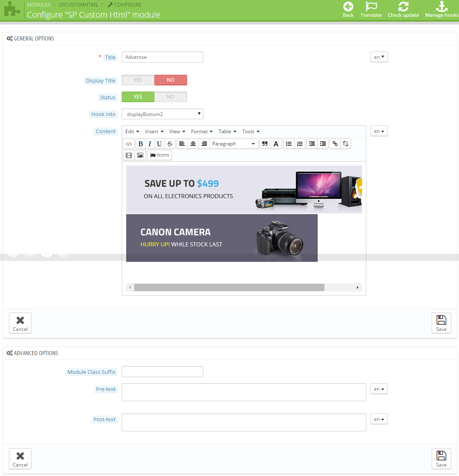
Task: Open the editor Table menu
Action: (227, 132)
